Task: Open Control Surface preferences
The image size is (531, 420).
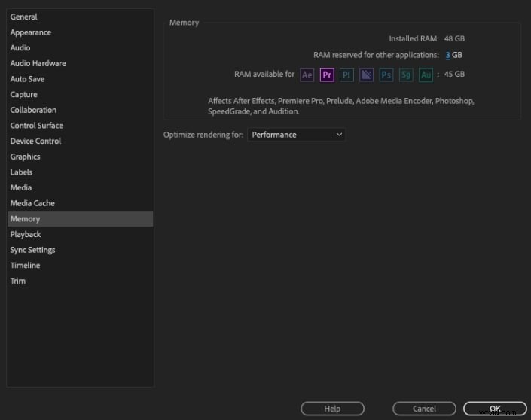Action: [x=80, y=126]
